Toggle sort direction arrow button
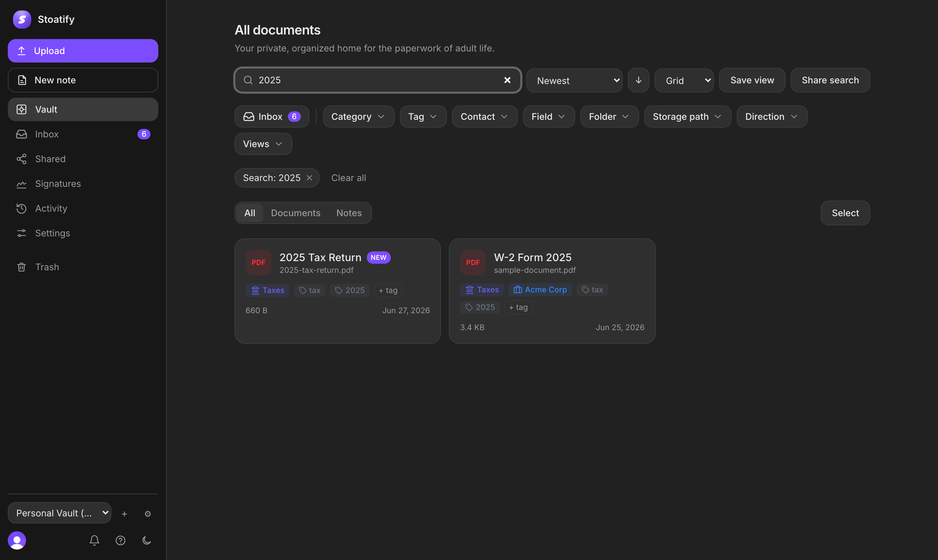 point(638,80)
